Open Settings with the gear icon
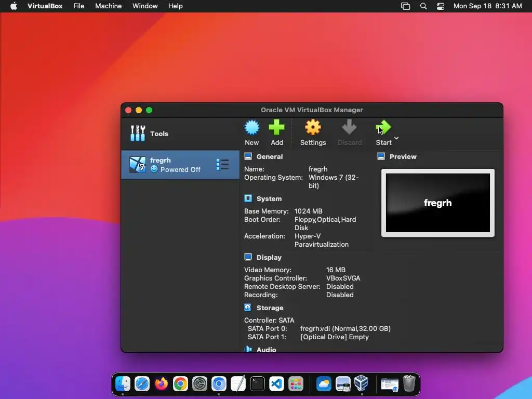The width and height of the screenshot is (532, 399). tap(313, 128)
